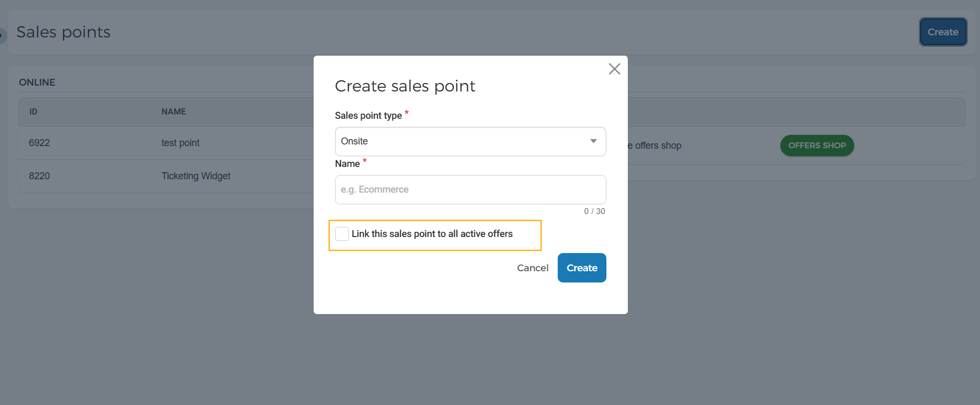Open the Sales point type dropdown
This screenshot has height=405, width=980.
coord(470,141)
